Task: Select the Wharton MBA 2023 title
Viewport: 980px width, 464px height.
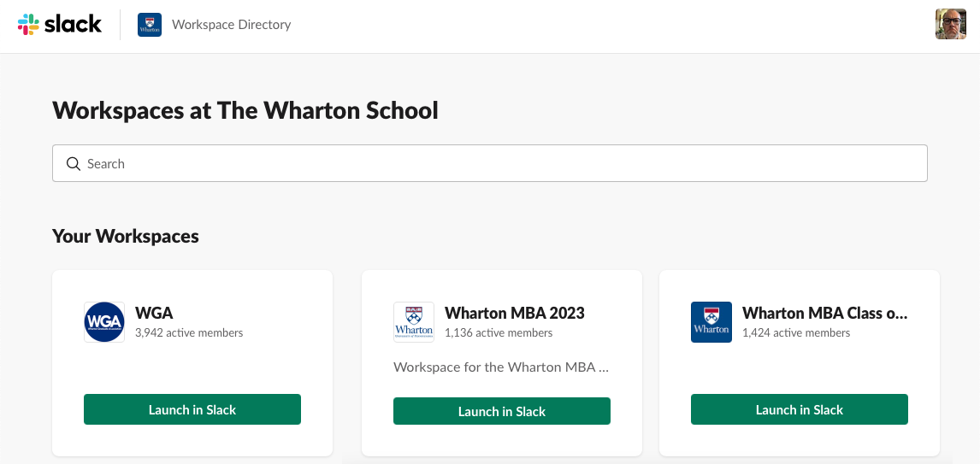Action: 515,313
